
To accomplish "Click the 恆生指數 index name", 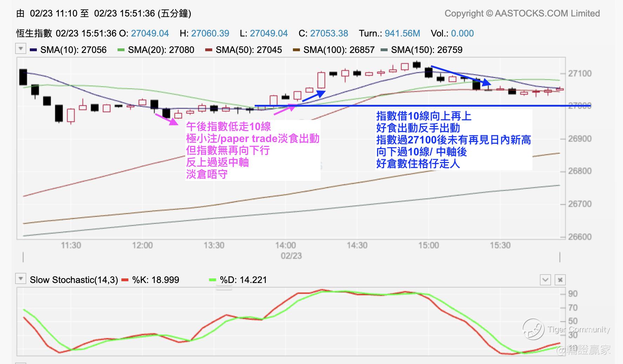I will click(34, 33).
